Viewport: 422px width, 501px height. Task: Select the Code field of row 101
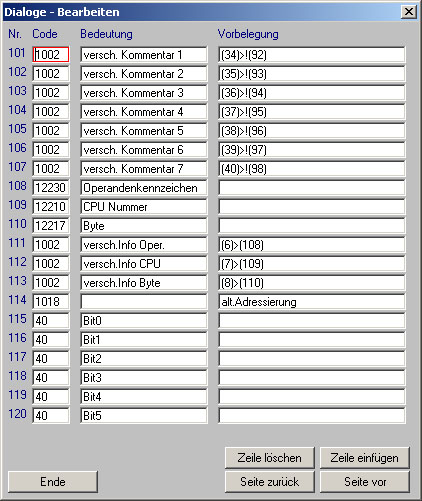pos(51,54)
